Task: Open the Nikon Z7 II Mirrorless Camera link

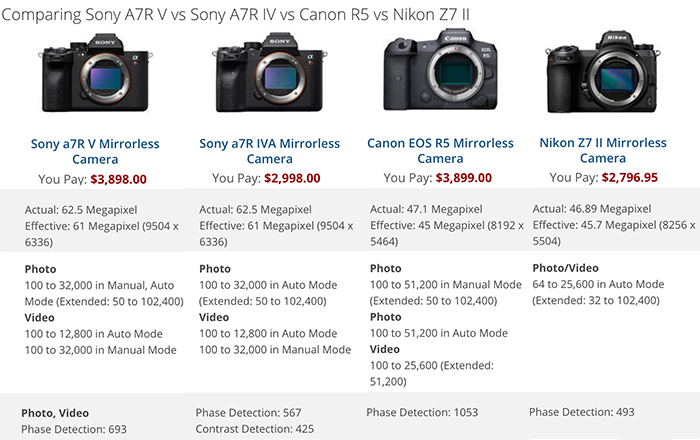Action: (603, 150)
